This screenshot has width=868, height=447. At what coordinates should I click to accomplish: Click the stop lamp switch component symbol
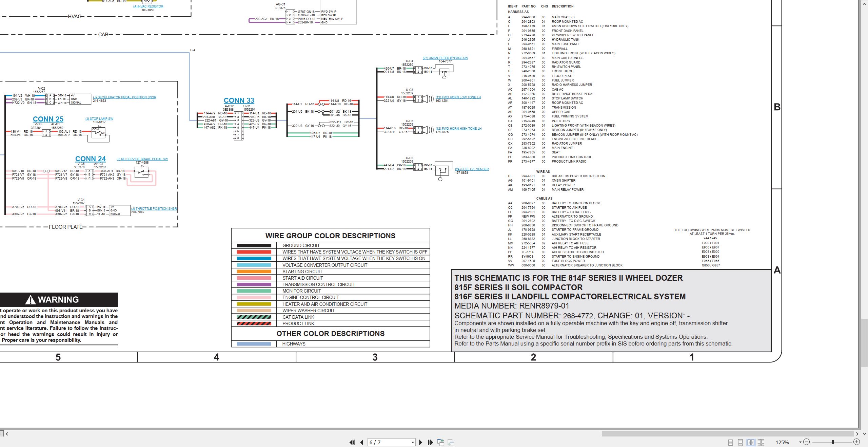[x=99, y=134]
